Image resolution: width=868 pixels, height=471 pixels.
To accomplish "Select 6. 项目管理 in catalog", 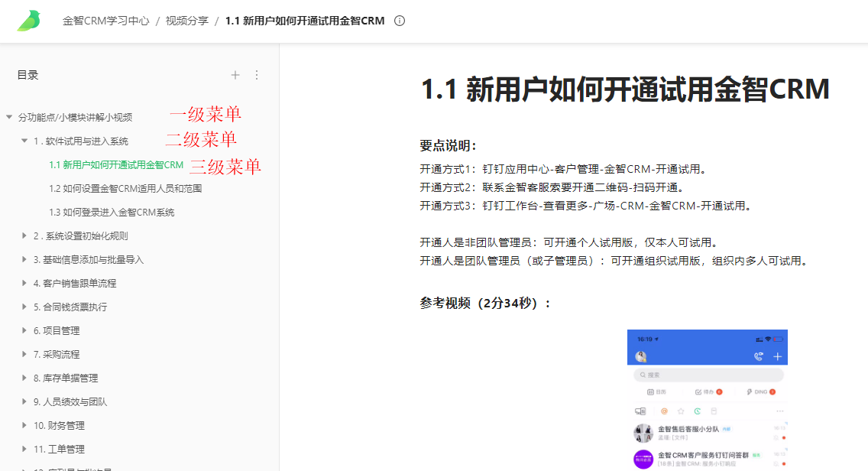I will point(57,331).
